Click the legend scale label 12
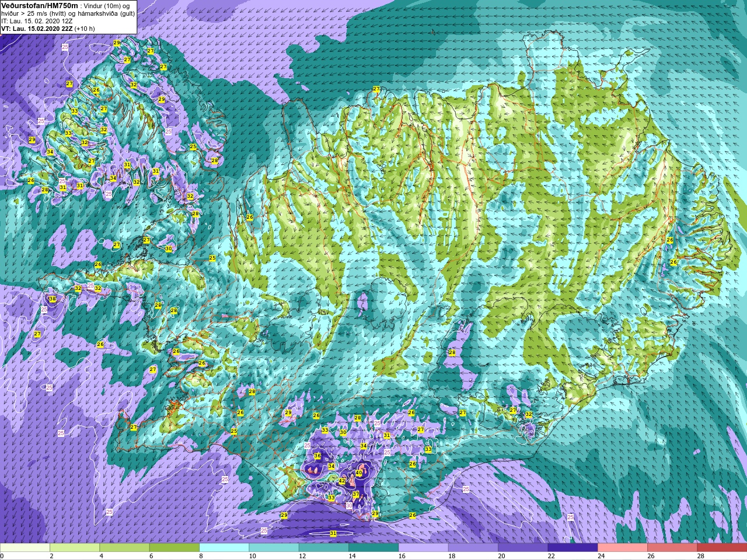This screenshot has width=747, height=560. [x=302, y=556]
